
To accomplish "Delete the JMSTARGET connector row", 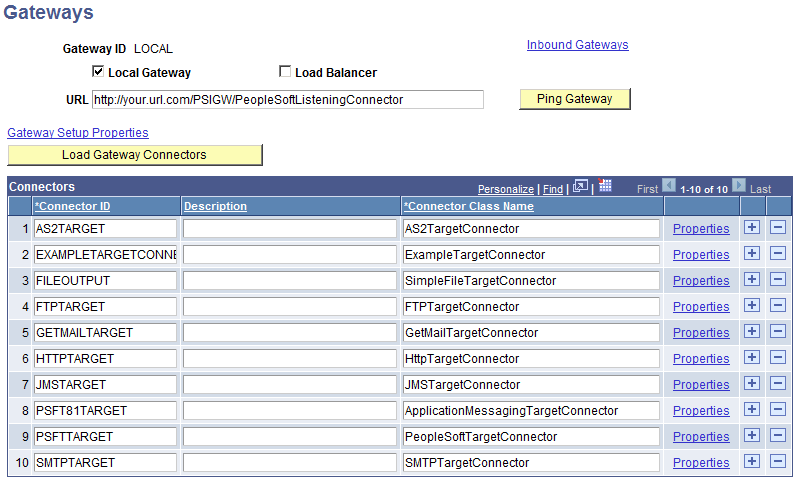I will (x=778, y=383).
